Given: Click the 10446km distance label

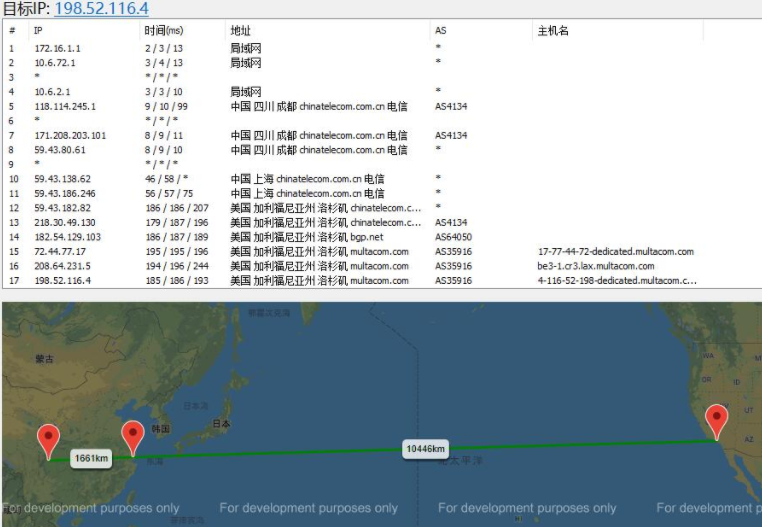Looking at the screenshot, I should (x=425, y=449).
